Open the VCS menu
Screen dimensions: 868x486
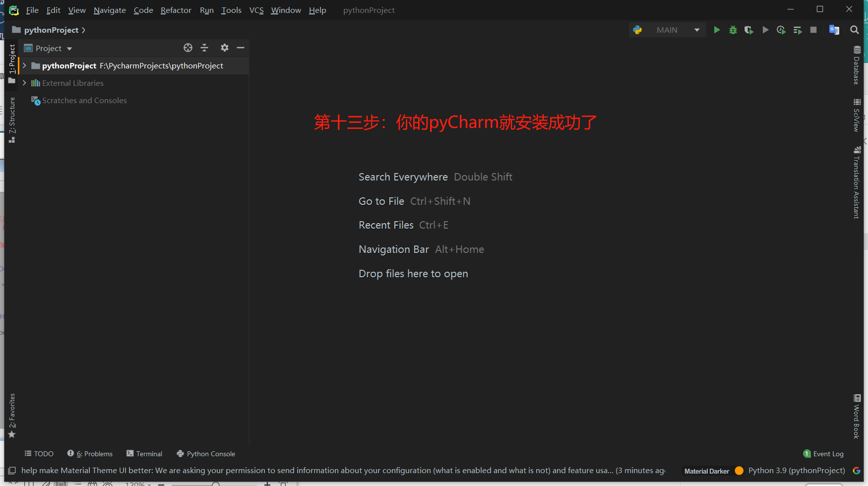[x=256, y=10]
